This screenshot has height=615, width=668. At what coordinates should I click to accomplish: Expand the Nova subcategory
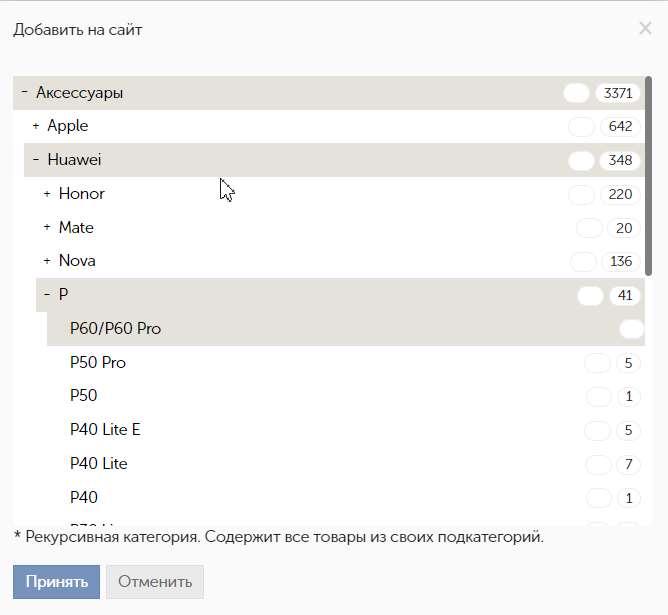point(47,261)
